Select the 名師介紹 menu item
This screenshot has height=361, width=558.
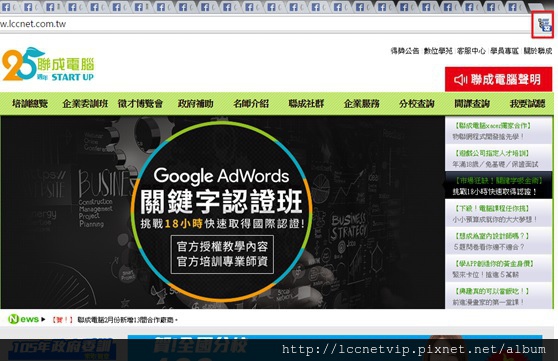[251, 104]
